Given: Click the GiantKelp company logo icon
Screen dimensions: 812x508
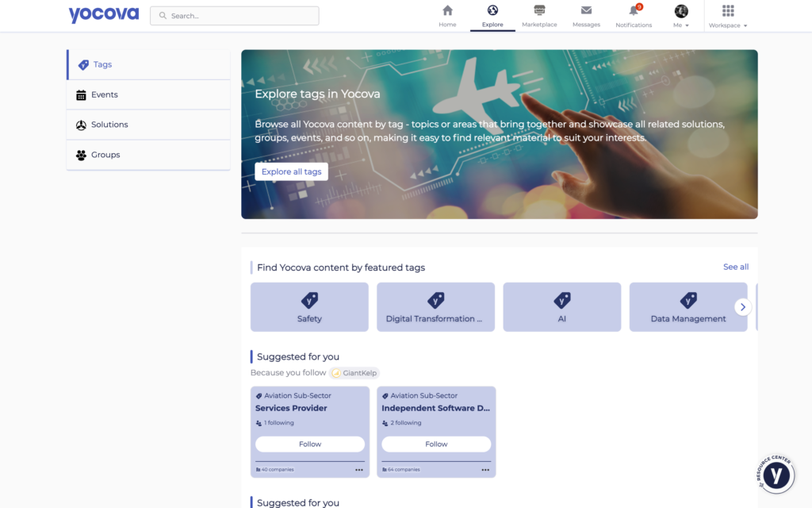Looking at the screenshot, I should (x=336, y=373).
